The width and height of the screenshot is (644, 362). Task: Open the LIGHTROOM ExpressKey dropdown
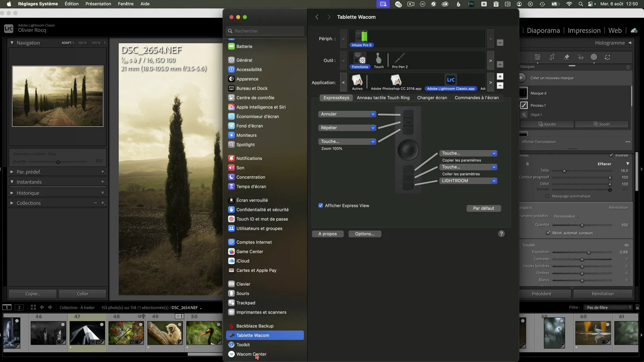pyautogui.click(x=468, y=181)
